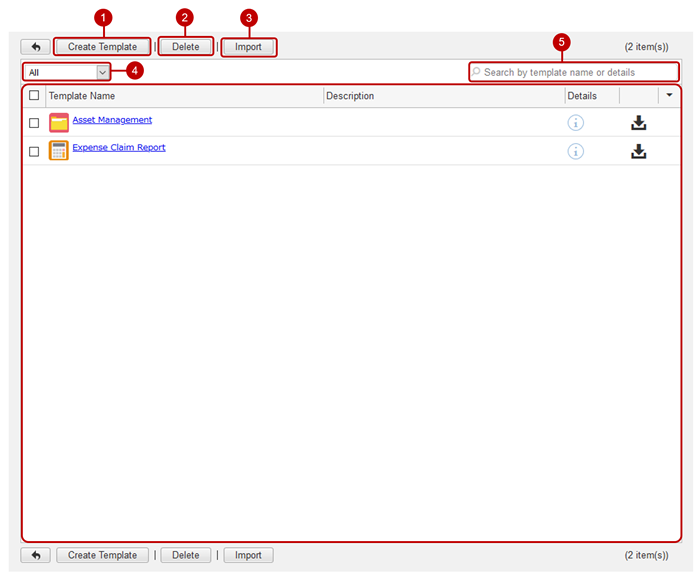Expand the column options arrow in header
This screenshot has height=578, width=700.
click(x=669, y=96)
